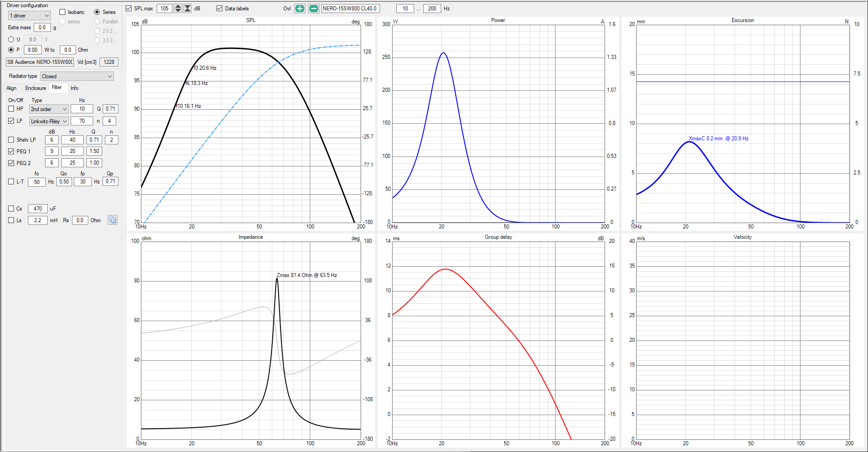Viewport: 868px width, 452px height.
Task: Add overlay with green plus button
Action: (299, 9)
